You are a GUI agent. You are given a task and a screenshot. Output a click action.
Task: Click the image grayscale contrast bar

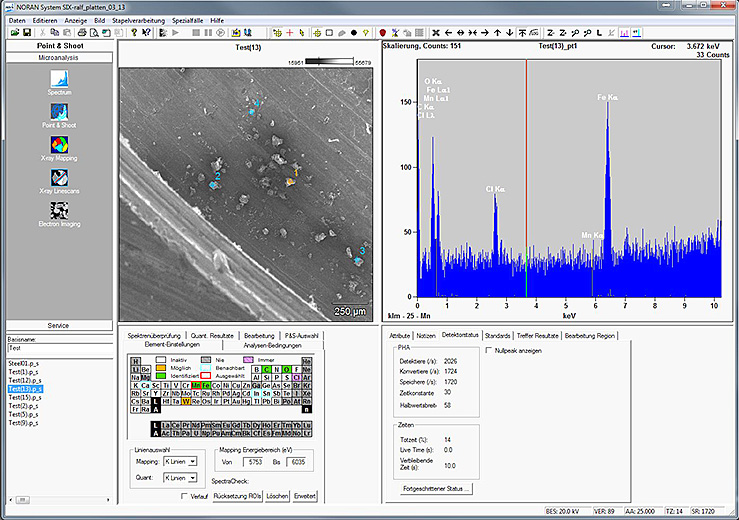point(329,61)
